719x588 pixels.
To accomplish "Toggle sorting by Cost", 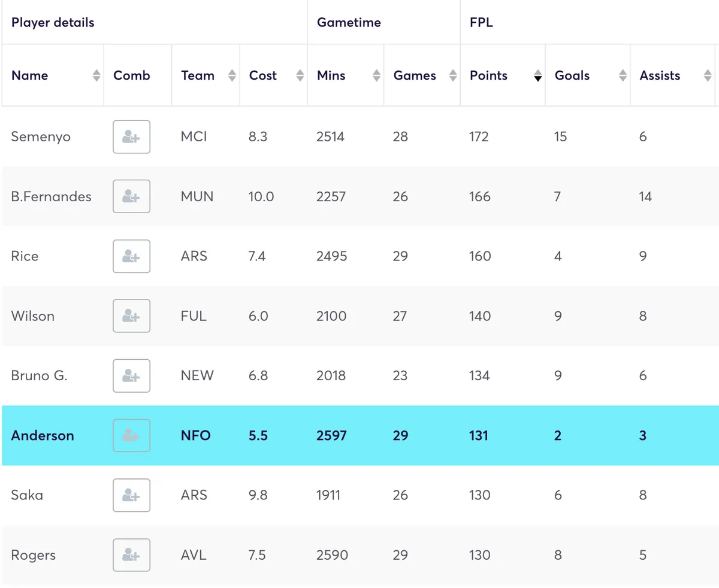I will tap(300, 75).
